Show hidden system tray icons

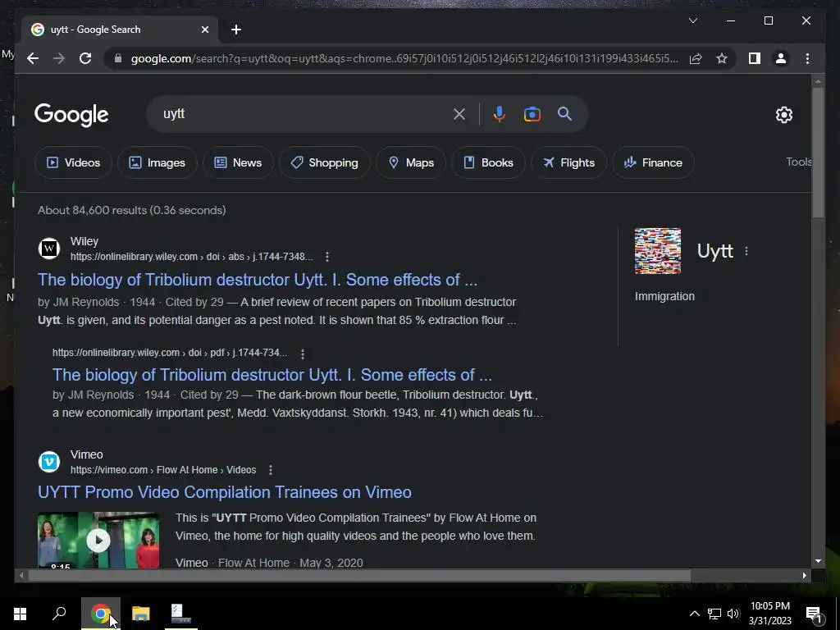tap(694, 614)
